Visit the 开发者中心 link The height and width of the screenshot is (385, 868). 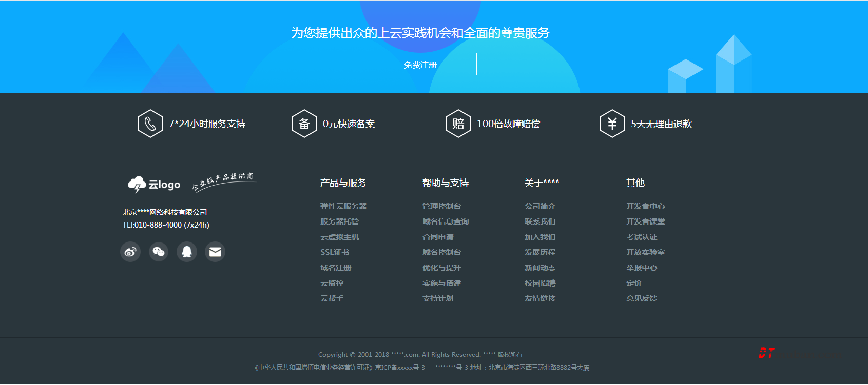point(645,206)
